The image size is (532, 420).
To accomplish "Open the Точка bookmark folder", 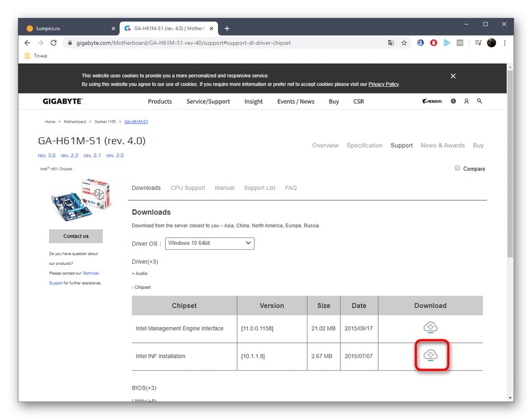I will (36, 55).
